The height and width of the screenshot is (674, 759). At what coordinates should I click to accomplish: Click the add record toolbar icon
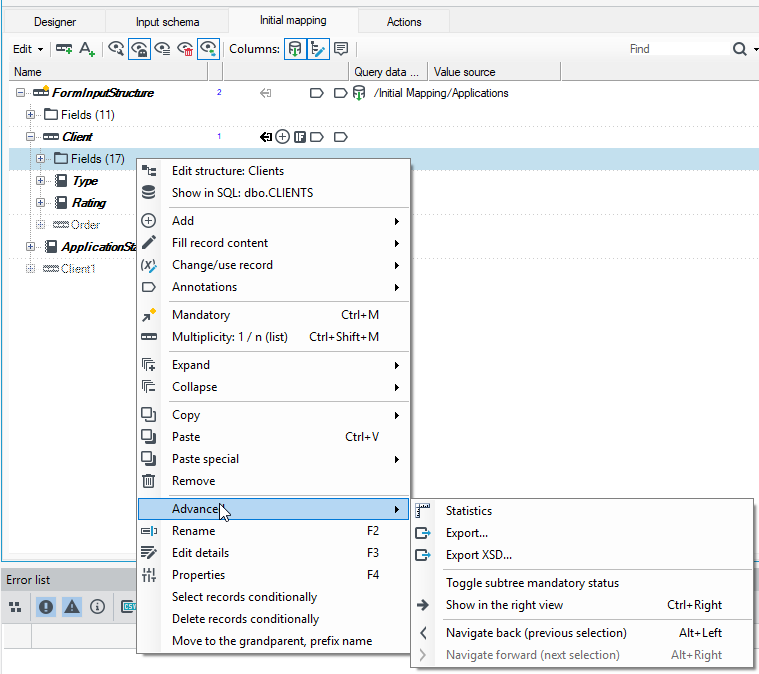tap(64, 49)
